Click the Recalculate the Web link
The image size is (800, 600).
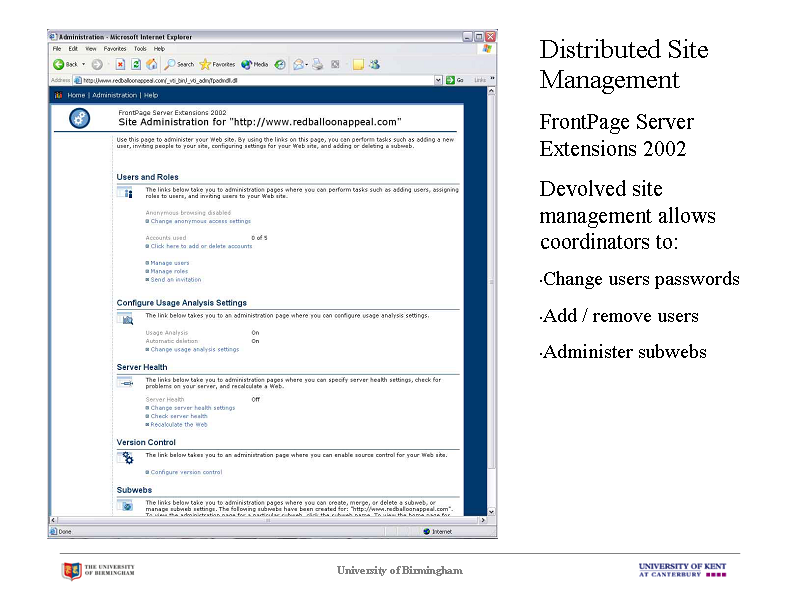pyautogui.click(x=179, y=424)
